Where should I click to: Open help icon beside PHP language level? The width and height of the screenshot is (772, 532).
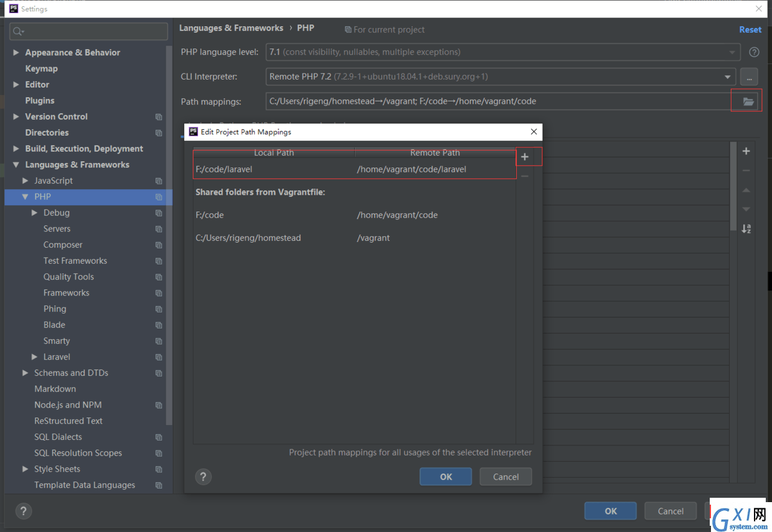pos(754,52)
